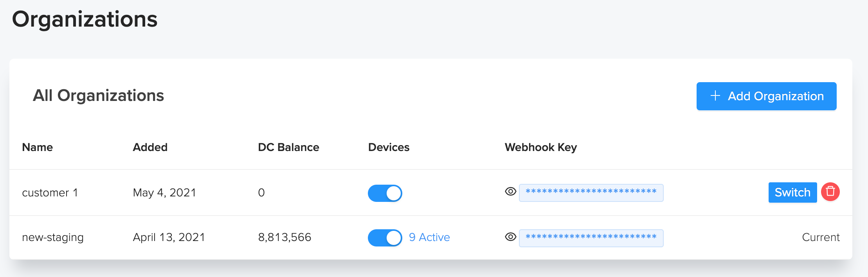The width and height of the screenshot is (868, 277).
Task: Turn off the new-staging devices switch
Action: tap(385, 238)
